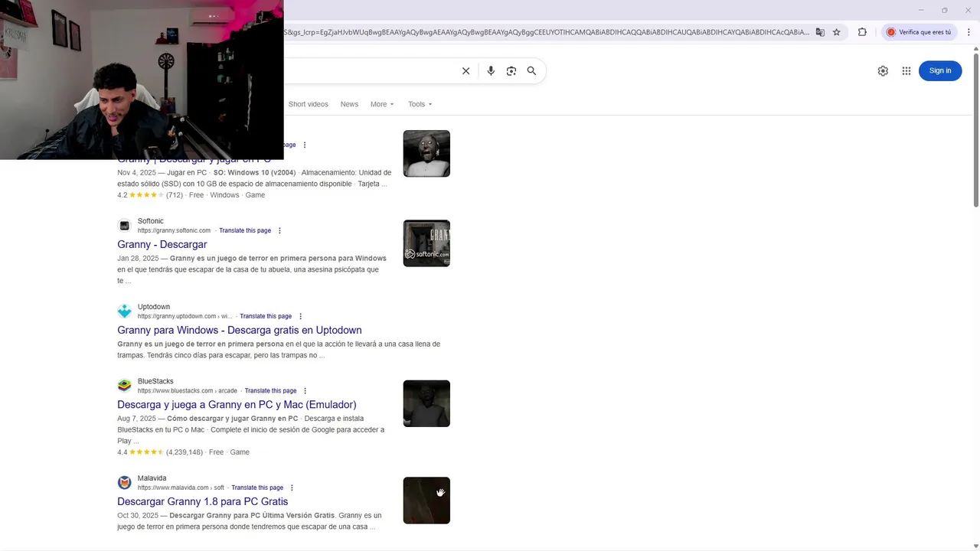
Task: Open 'Descargar Granny 1.8 para PC Gratis'
Action: point(203,501)
